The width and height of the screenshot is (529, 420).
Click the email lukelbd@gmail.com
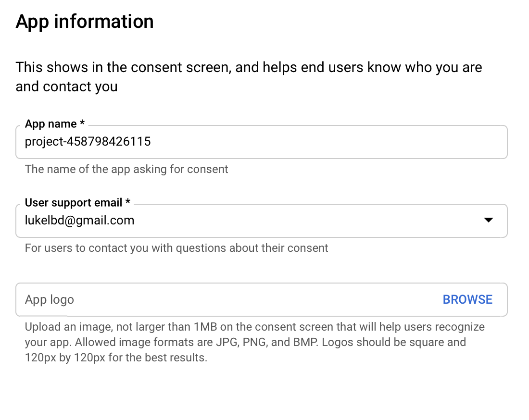79,220
